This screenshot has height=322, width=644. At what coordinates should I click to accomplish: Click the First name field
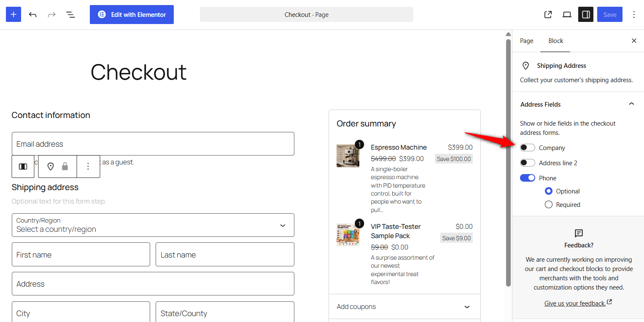[x=81, y=254]
